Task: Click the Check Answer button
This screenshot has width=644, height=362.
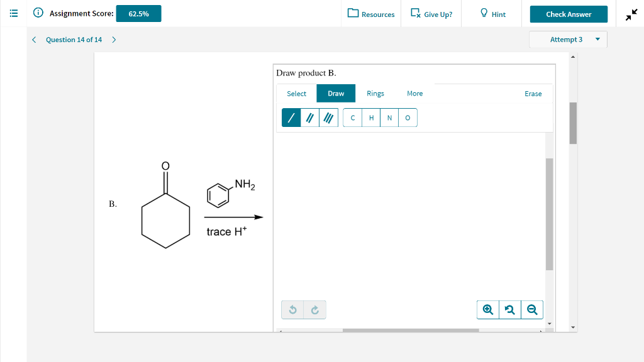Action: pyautogui.click(x=568, y=13)
